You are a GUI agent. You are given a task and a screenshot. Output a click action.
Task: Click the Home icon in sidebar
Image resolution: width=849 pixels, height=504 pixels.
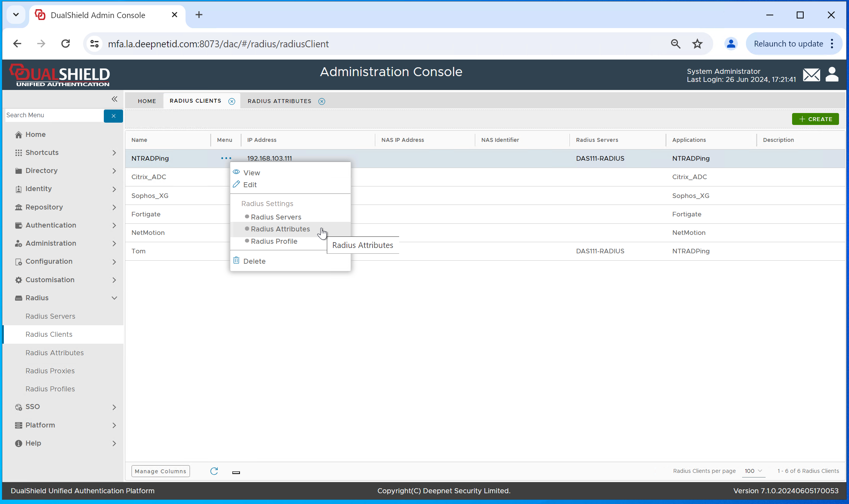coord(18,135)
